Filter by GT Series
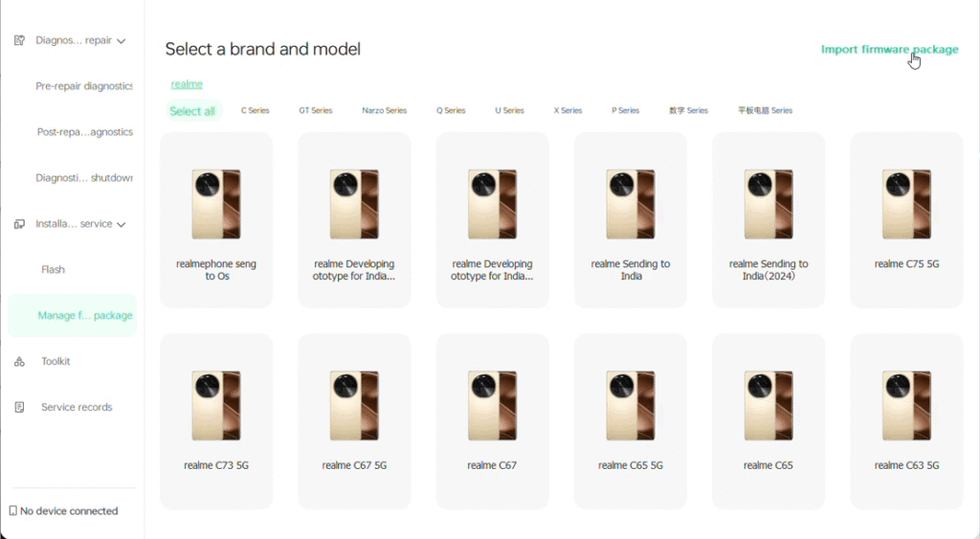 click(x=316, y=111)
